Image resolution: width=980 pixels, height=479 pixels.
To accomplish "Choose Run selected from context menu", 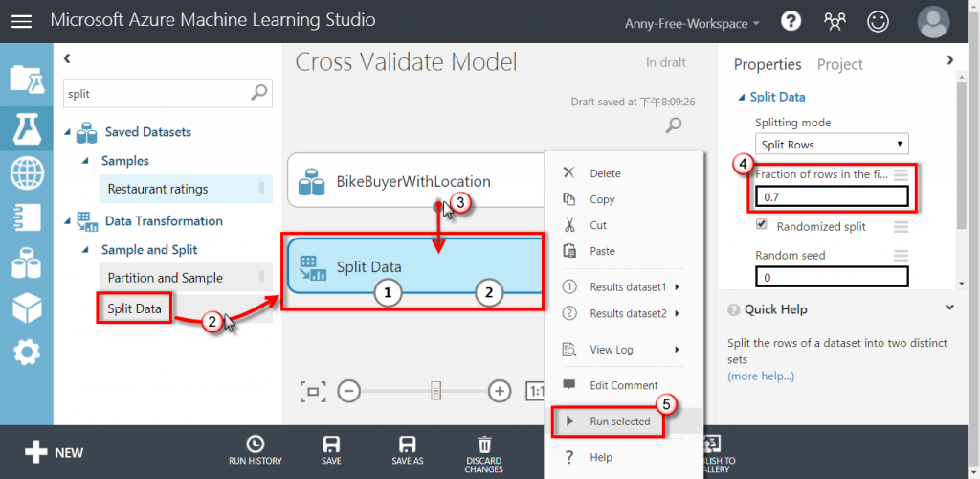I will 624,422.
